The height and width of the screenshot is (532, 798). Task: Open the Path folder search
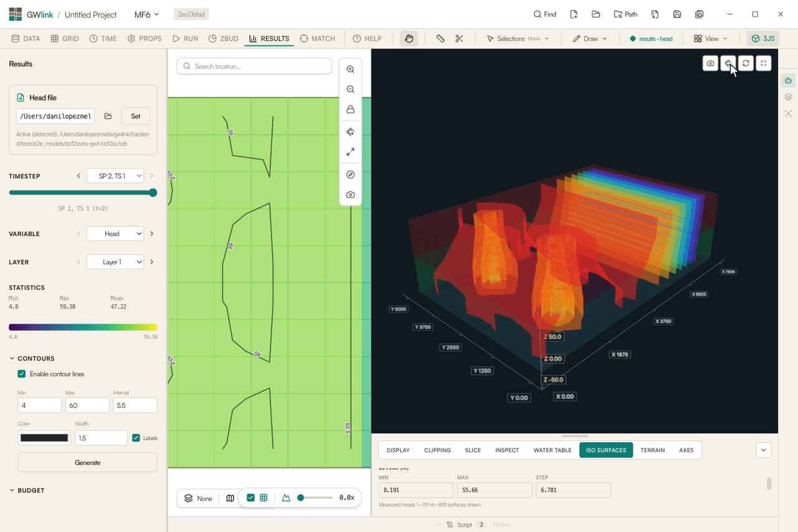click(626, 14)
